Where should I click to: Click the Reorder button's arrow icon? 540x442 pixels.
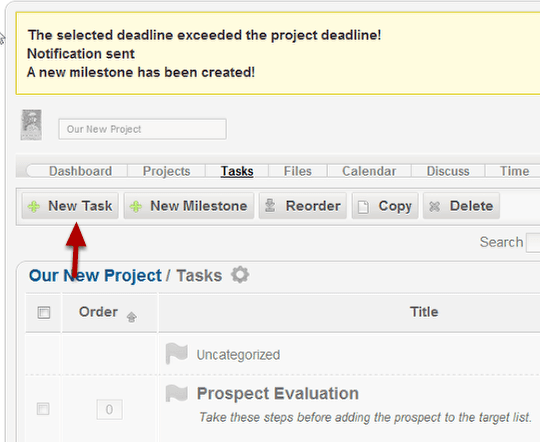[x=270, y=206]
